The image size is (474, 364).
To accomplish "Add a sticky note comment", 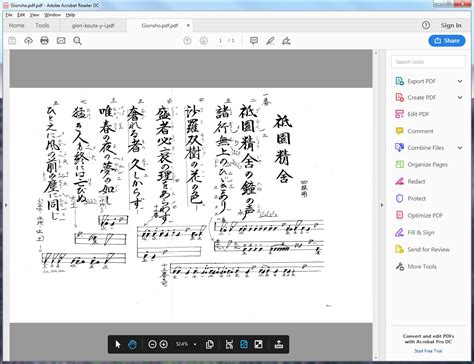I will click(254, 41).
